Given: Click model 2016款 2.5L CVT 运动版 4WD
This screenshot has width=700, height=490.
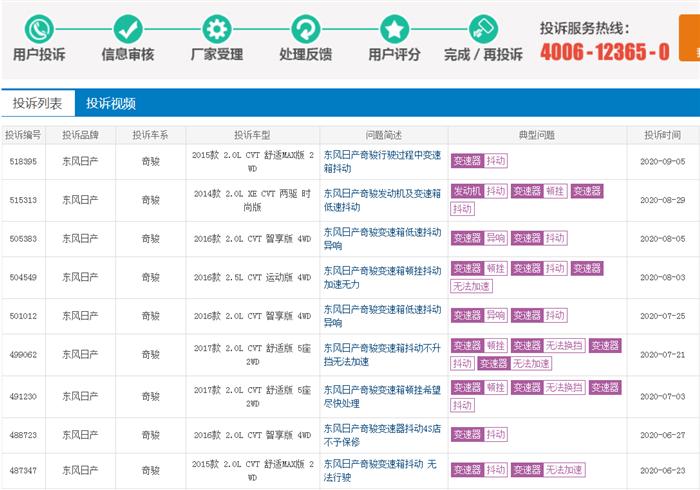Looking at the screenshot, I should 252,277.
